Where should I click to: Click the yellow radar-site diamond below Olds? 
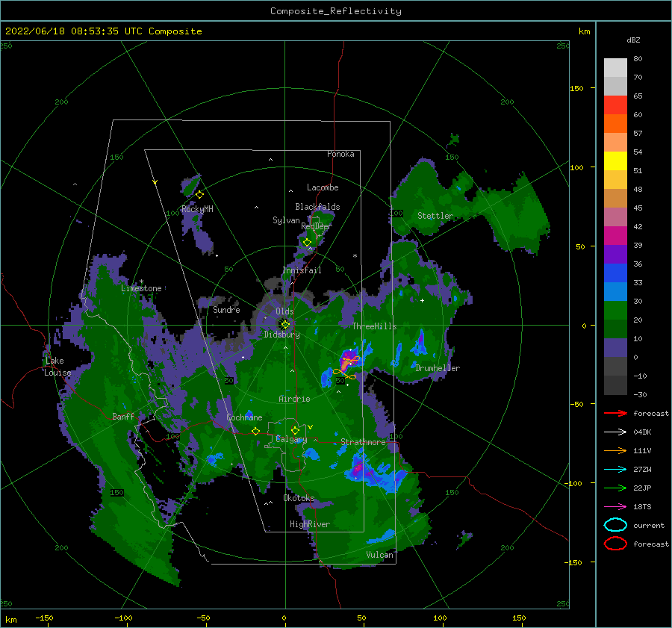pyautogui.click(x=285, y=325)
